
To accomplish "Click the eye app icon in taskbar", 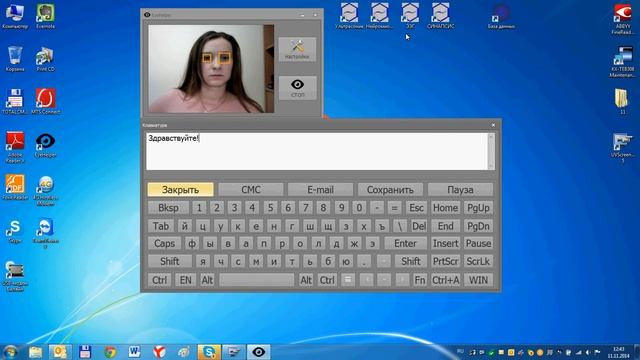I will (x=258, y=352).
